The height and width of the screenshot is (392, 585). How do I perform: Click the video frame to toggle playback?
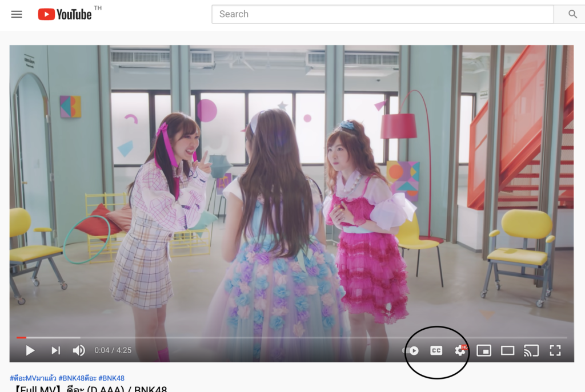click(x=291, y=188)
